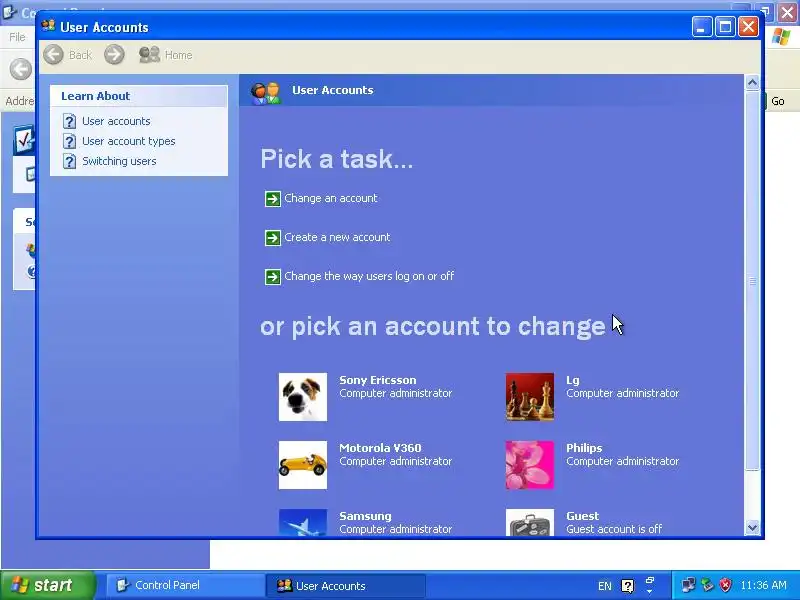The height and width of the screenshot is (600, 800).
Task: Click the Lg account name
Action: (572, 380)
